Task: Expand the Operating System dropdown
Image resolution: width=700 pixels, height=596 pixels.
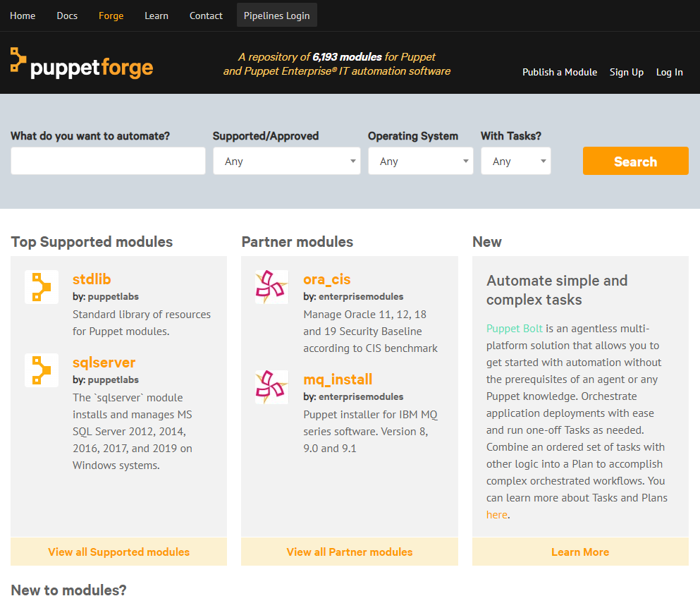Action: 421,161
